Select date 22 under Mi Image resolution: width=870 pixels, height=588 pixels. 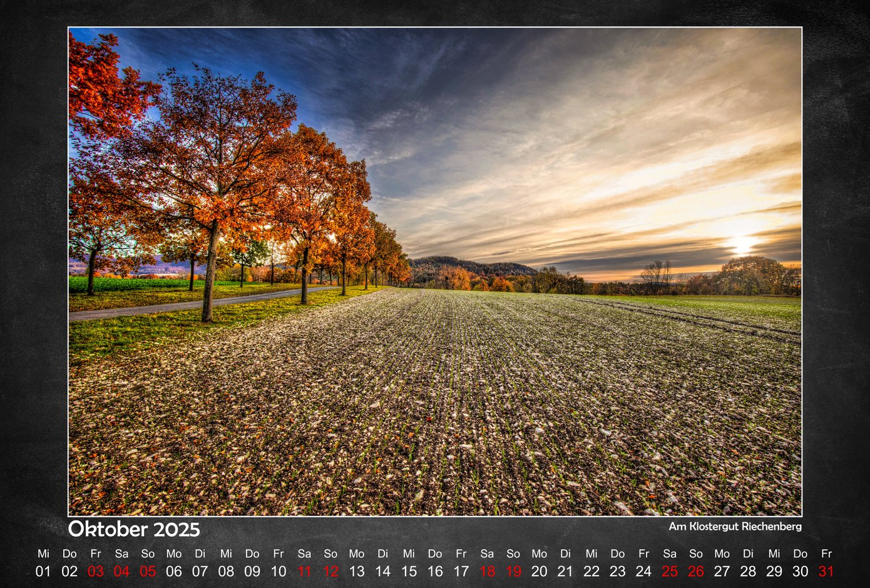591,571
